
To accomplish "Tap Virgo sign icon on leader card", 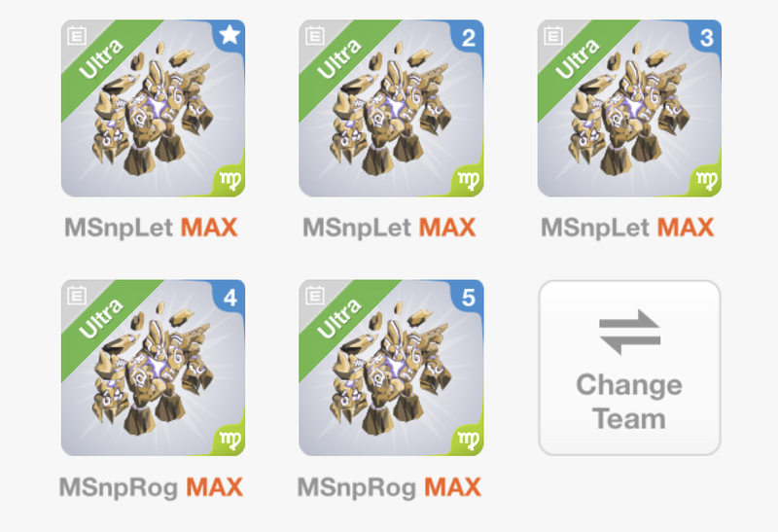I will [230, 181].
